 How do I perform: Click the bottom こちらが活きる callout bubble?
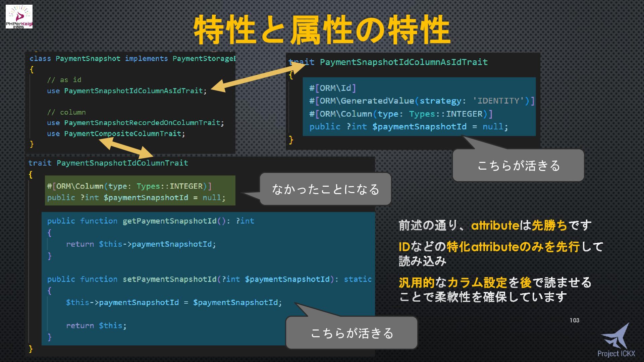tap(352, 333)
